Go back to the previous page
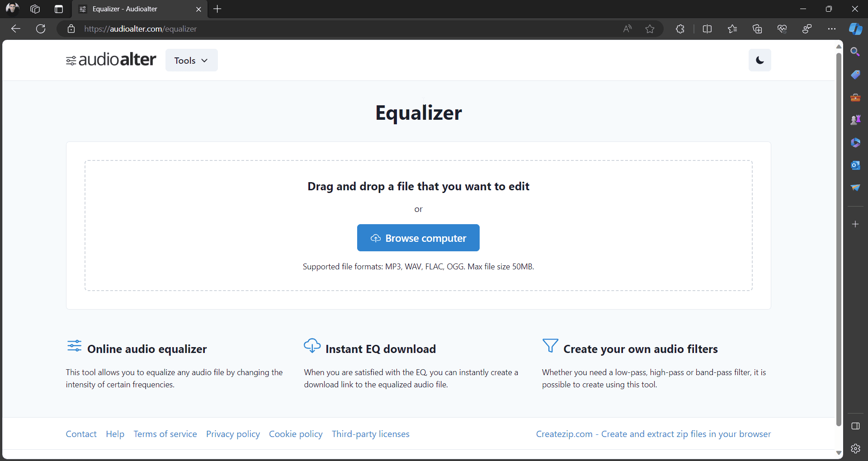Viewport: 868px width, 461px height. [16, 29]
